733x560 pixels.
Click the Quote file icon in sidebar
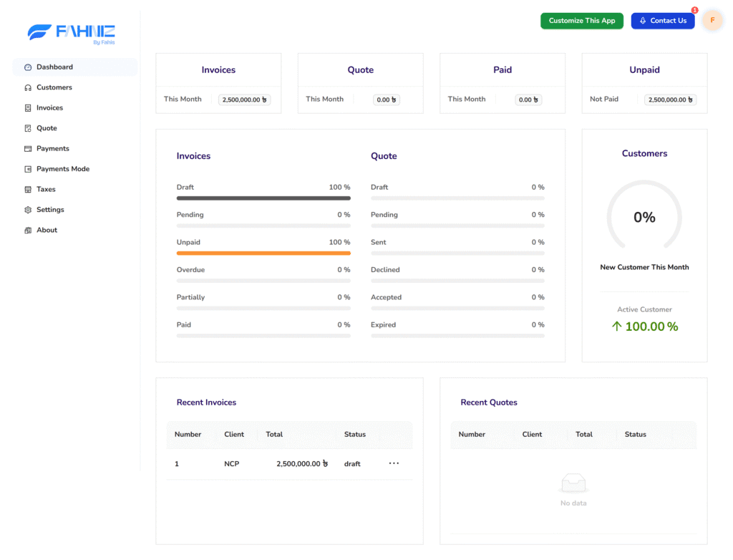tap(28, 128)
